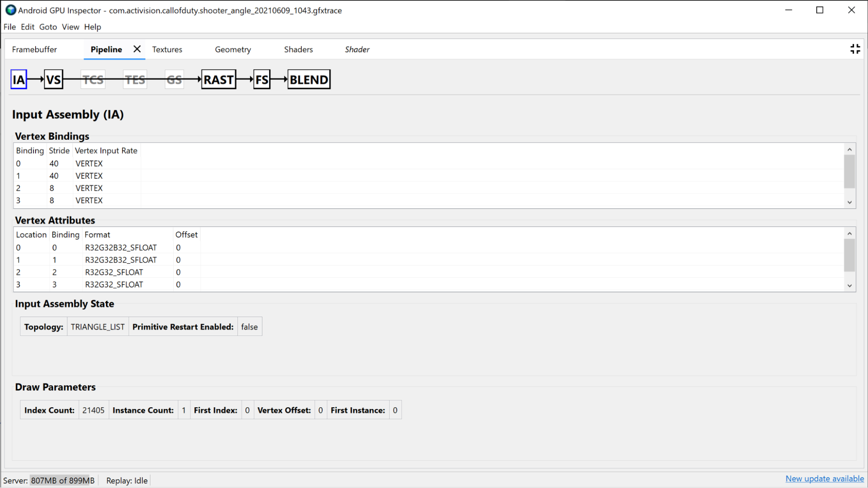Open the Framebuffer tab
This screenshot has width=868, height=488.
pyautogui.click(x=34, y=49)
